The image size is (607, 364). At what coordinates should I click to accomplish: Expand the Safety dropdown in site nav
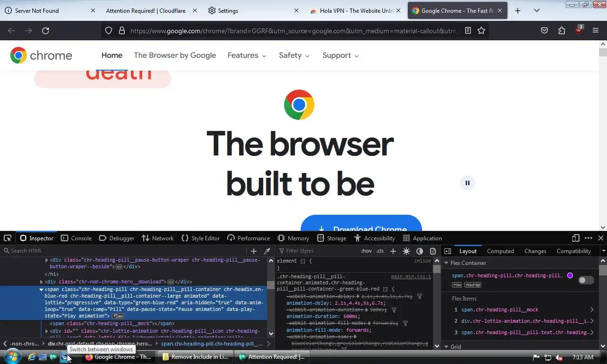tap(294, 55)
